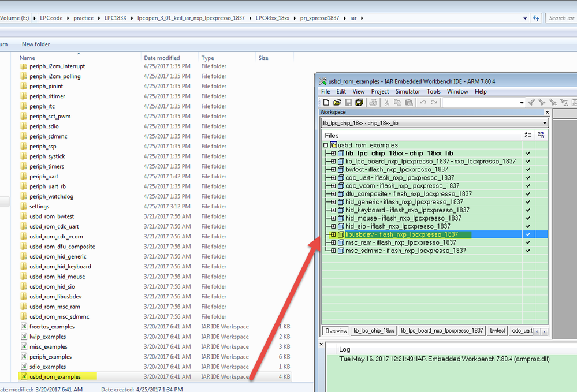Click the Save icon in IAR toolbar
Screen dimensions: 577x392
[348, 103]
